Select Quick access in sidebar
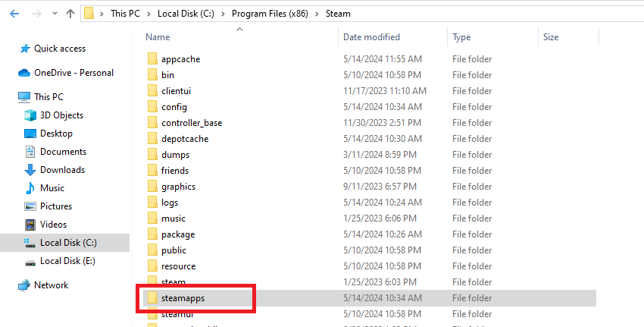 [60, 49]
